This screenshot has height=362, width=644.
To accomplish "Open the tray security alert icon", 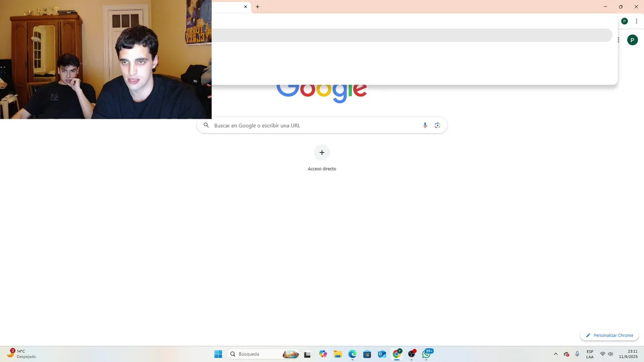I will point(567,354).
